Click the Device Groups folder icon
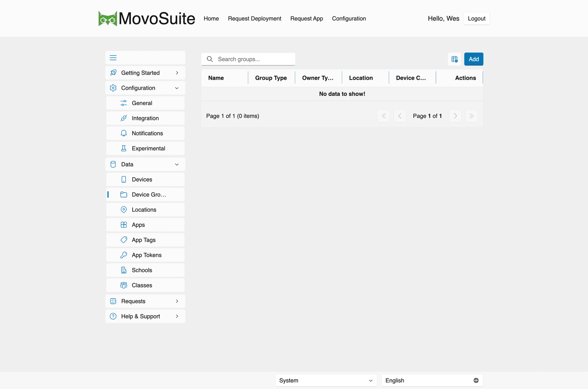This screenshot has width=588, height=389. click(x=124, y=194)
